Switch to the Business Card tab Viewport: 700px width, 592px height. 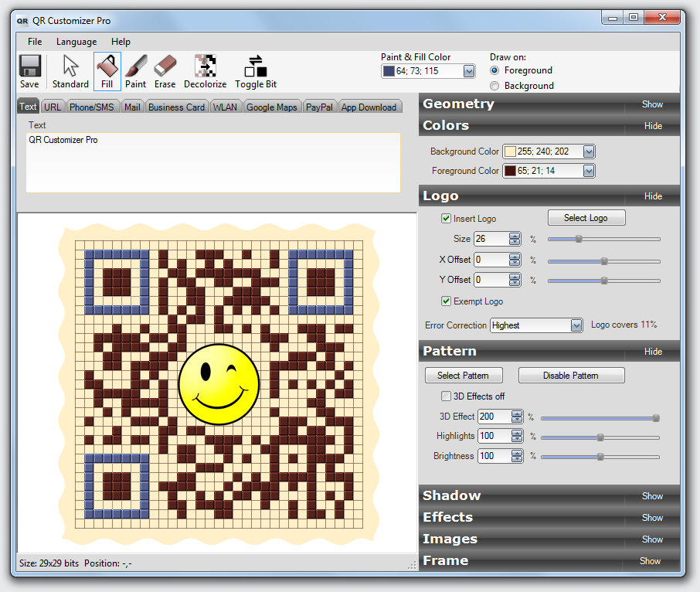[x=177, y=107]
